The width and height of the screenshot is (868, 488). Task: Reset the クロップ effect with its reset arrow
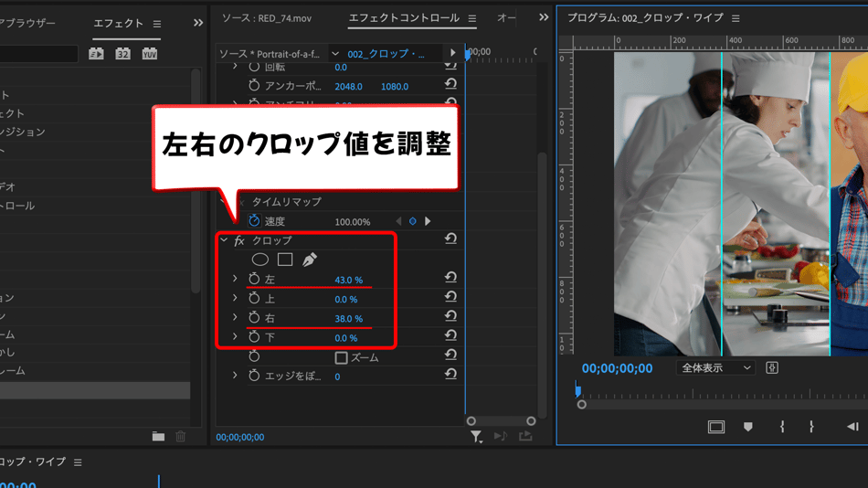tap(450, 239)
